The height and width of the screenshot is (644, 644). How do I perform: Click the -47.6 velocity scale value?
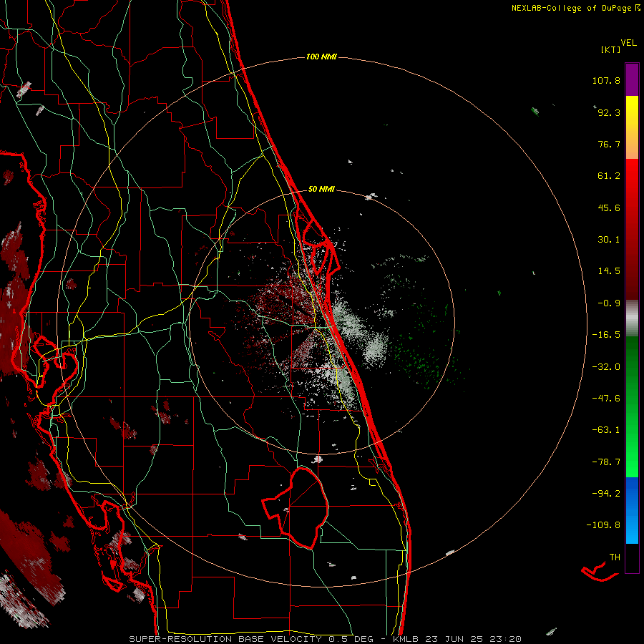coord(606,399)
